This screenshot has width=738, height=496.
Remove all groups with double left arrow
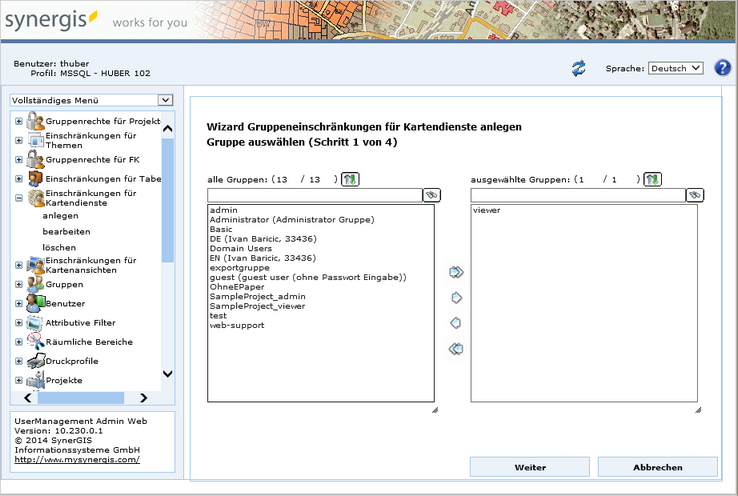(456, 349)
